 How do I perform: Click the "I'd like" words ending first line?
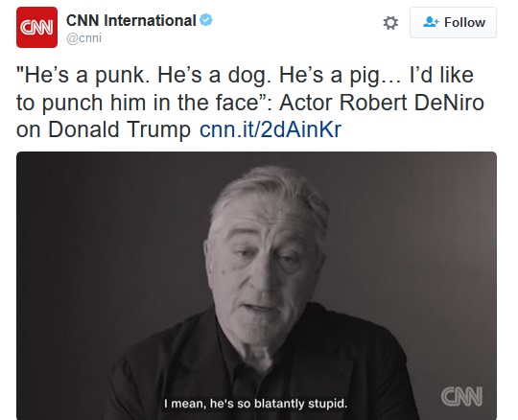pyautogui.click(x=441, y=75)
